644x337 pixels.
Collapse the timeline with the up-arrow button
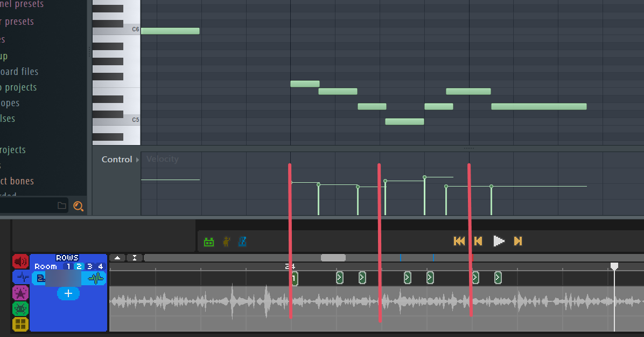click(x=117, y=258)
